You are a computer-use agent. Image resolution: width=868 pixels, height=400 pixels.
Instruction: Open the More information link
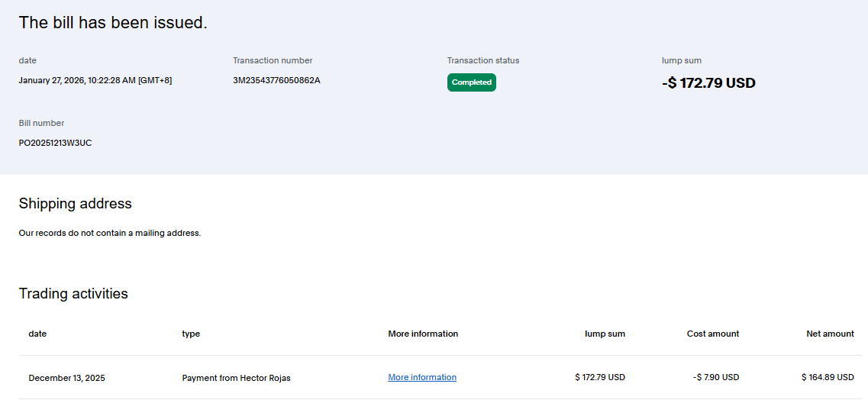(x=421, y=377)
